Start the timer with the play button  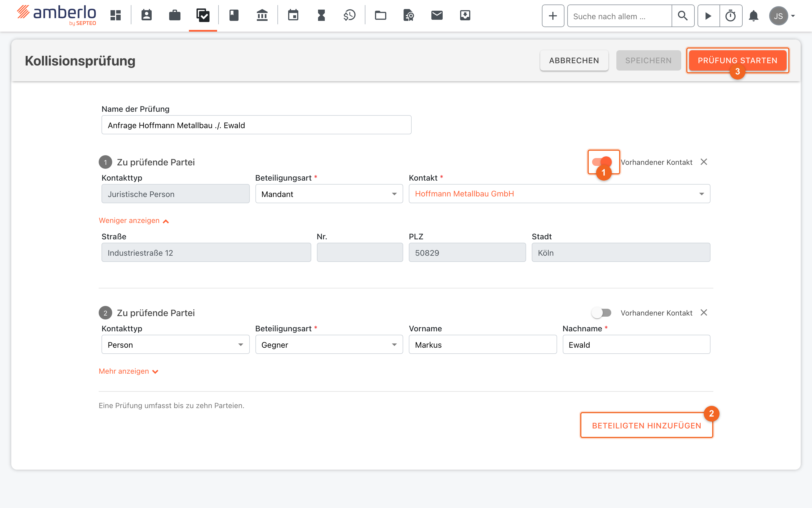pos(709,16)
